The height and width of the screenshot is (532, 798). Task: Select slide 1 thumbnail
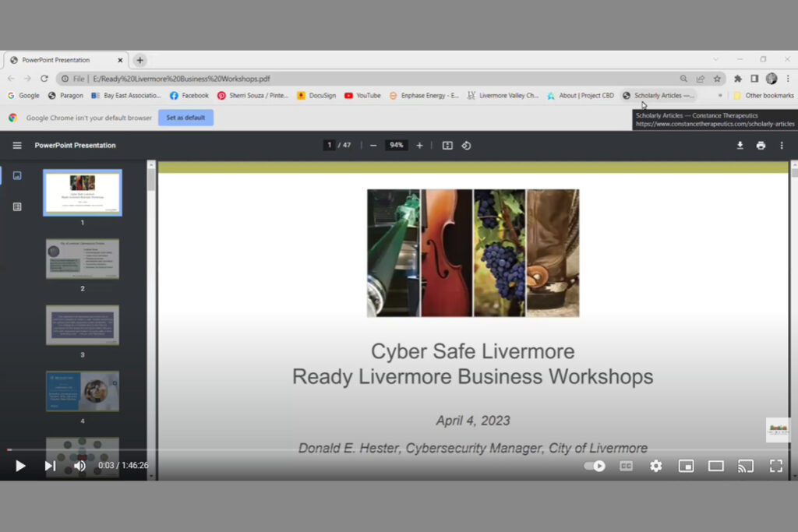pyautogui.click(x=83, y=192)
